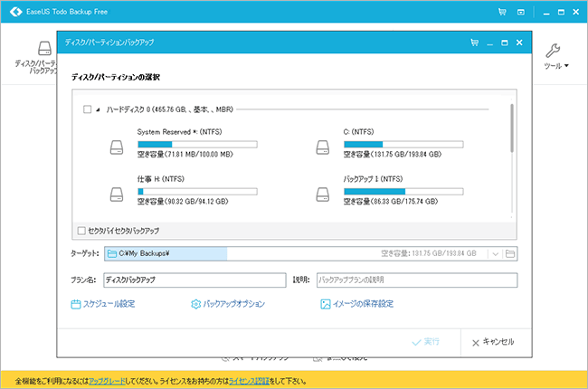Maximize the backup dialog window
Image resolution: width=588 pixels, height=389 pixels.
(505, 43)
